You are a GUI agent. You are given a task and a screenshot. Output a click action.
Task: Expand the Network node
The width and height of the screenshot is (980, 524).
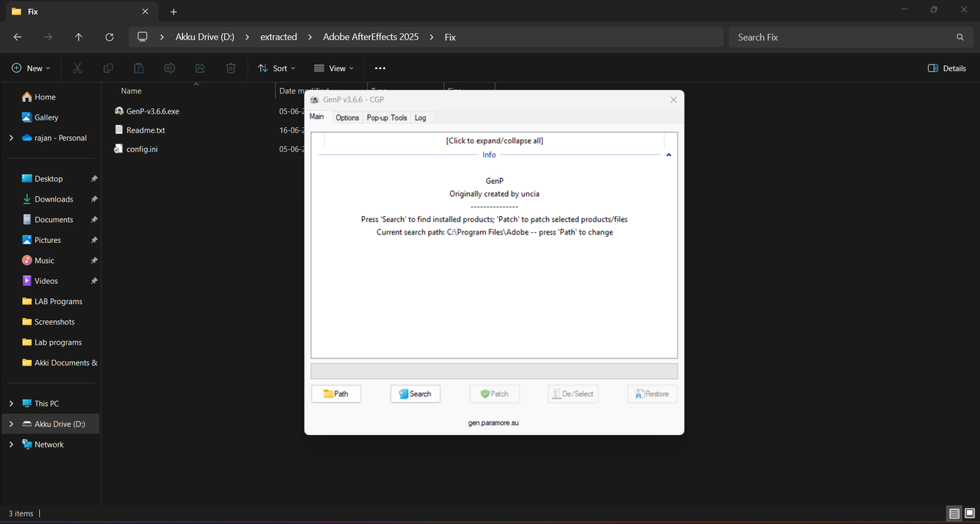(11, 444)
